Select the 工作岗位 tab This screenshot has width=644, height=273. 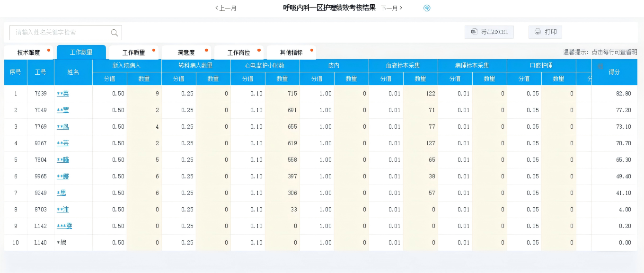[x=238, y=53]
